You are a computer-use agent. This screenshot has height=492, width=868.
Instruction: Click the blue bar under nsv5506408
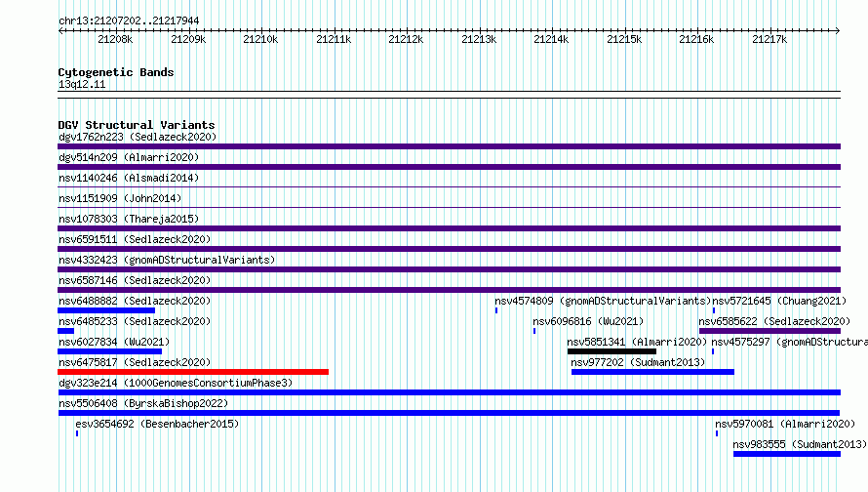tap(449, 413)
